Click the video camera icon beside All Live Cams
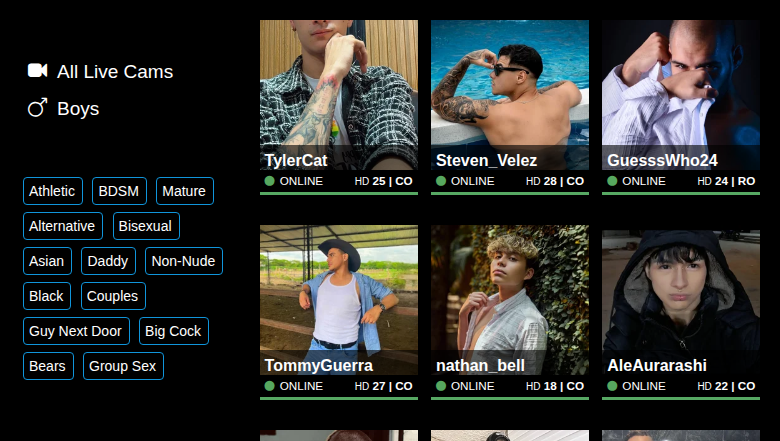Screen dimensions: 780x441 tap(37, 71)
